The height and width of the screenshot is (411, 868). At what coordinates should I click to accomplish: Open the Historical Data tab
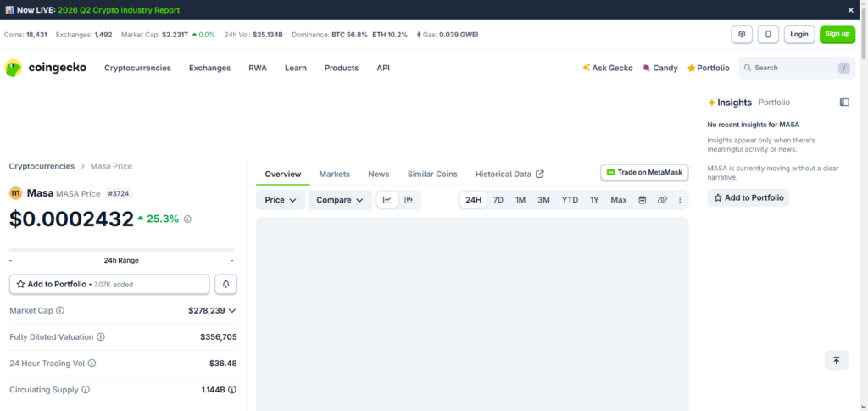(x=509, y=175)
